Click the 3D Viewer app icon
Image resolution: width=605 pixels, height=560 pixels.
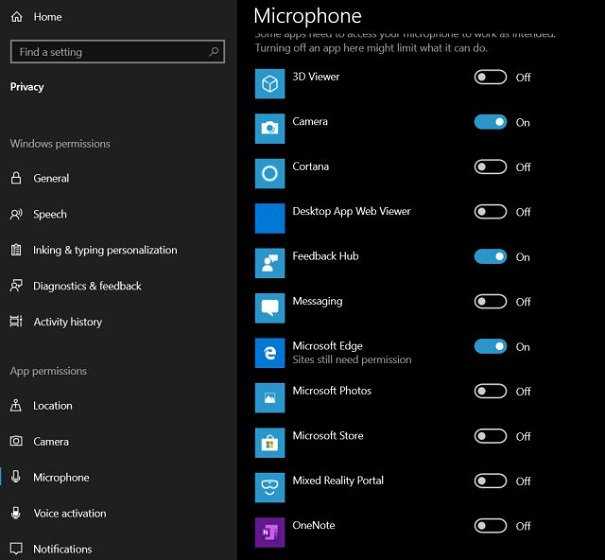click(270, 84)
